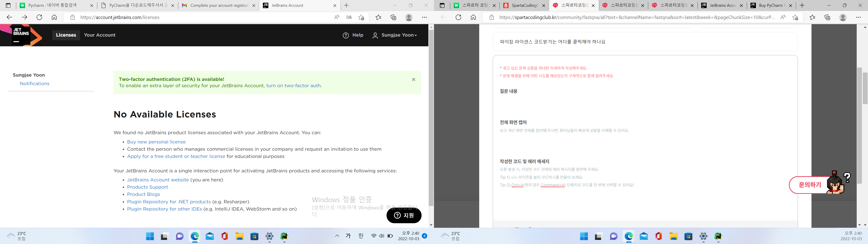Click turn on two-factor auth link

tap(293, 86)
